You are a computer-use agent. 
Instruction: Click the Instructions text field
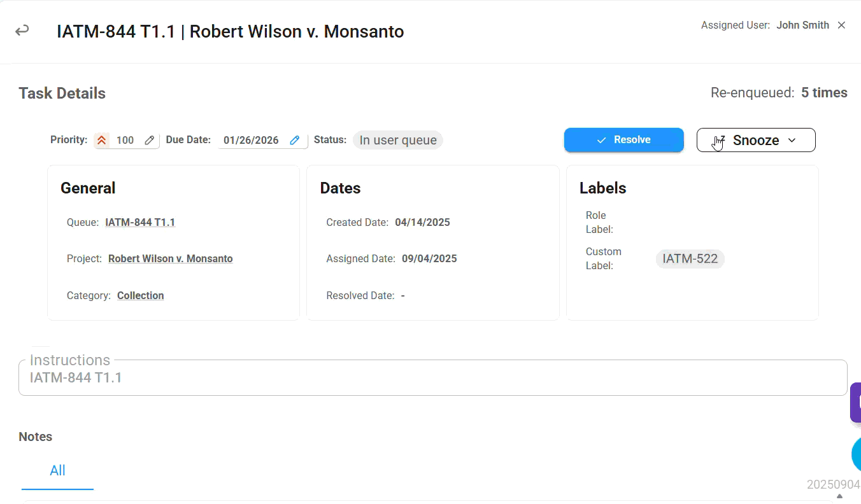[x=433, y=378]
